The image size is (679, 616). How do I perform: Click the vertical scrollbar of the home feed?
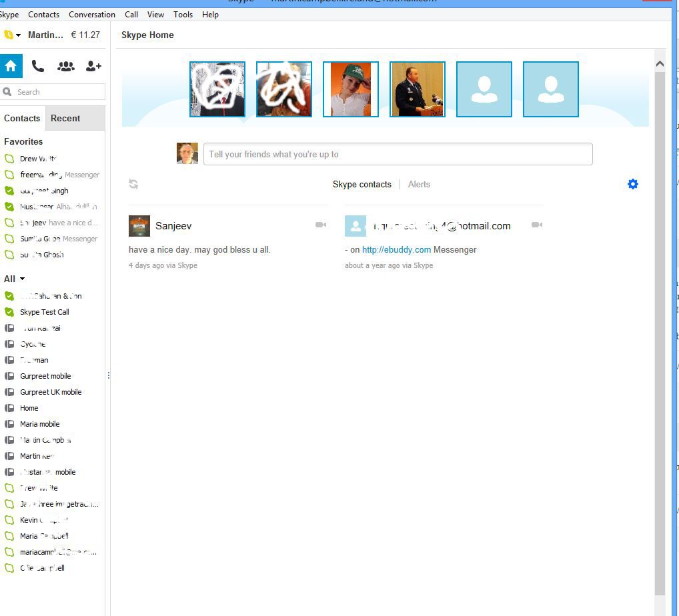tap(660, 333)
